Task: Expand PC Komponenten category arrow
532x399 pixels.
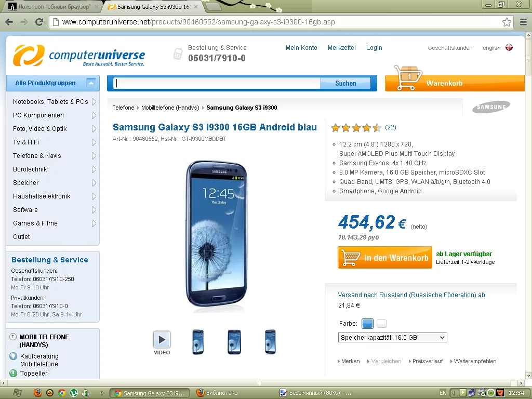Action: point(94,115)
